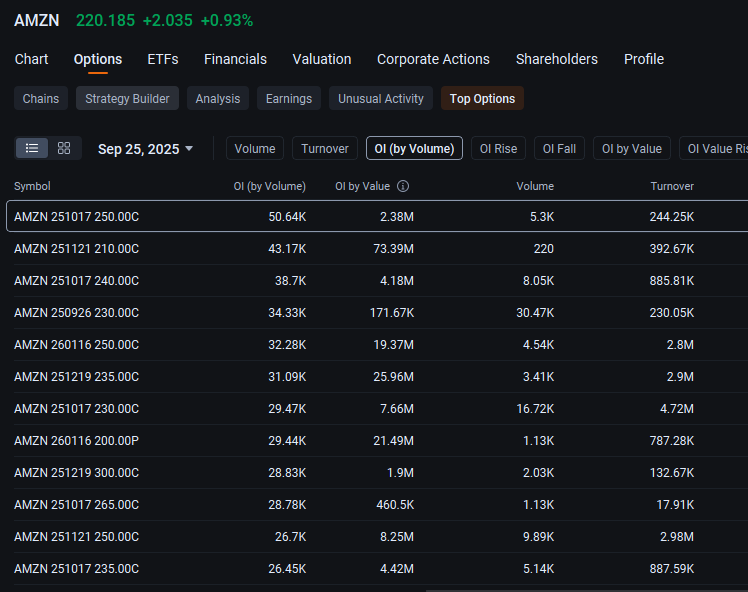Open Strategy Builder

(x=127, y=98)
